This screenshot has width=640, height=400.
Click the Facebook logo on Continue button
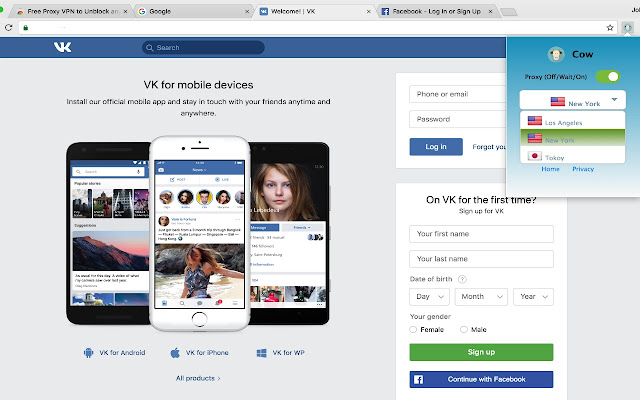coord(418,380)
